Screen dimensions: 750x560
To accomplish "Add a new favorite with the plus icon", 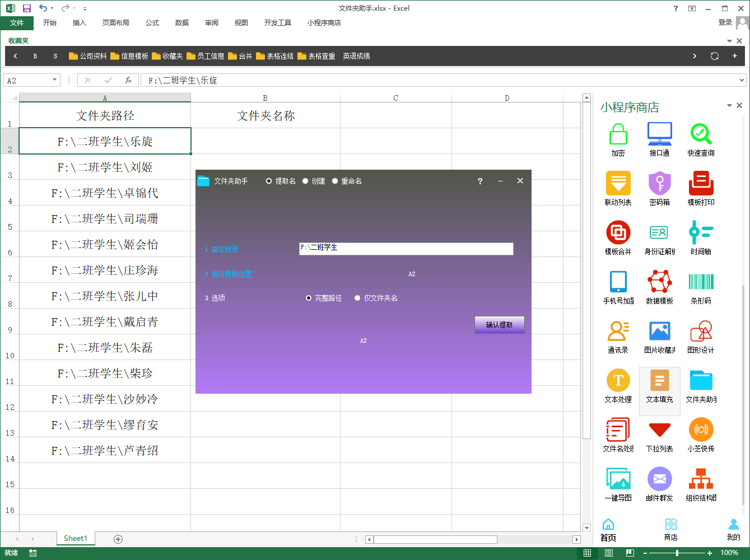I will click(734, 56).
